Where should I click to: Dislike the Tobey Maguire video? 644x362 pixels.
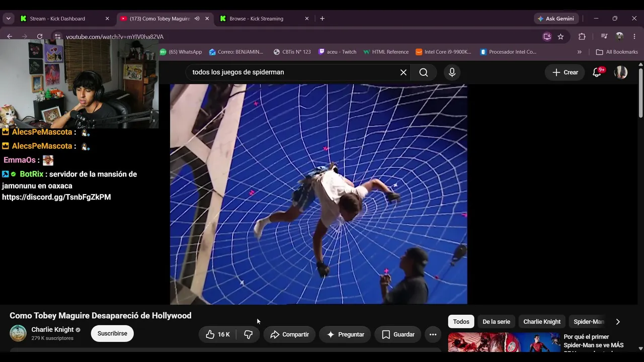[x=248, y=334]
